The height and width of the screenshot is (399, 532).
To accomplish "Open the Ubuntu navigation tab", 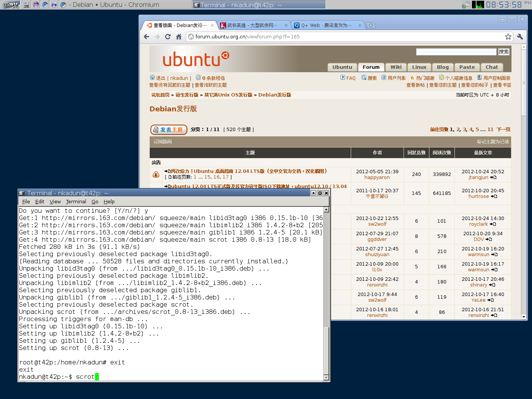I will 342,67.
